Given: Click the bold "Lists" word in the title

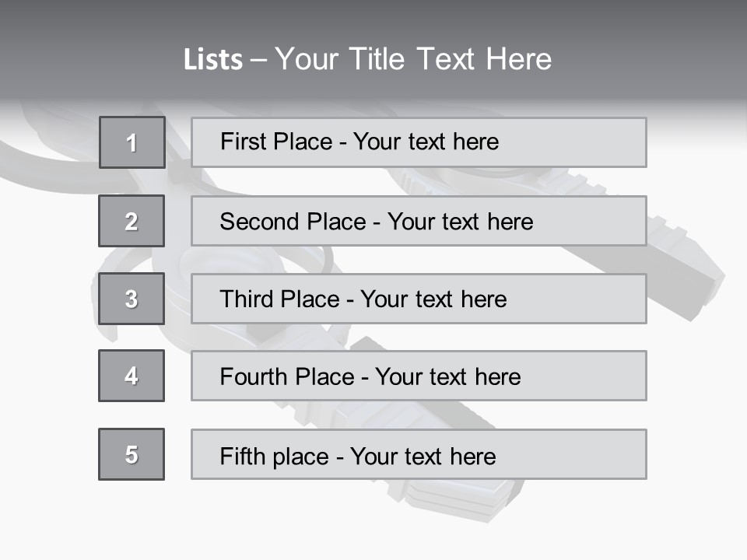Looking at the screenshot, I should (x=212, y=60).
